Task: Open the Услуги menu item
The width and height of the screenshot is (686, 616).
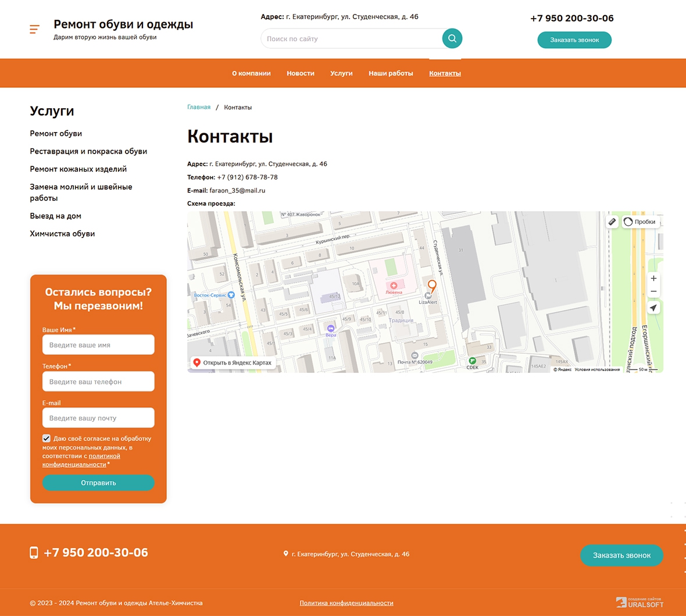Action: pos(341,73)
